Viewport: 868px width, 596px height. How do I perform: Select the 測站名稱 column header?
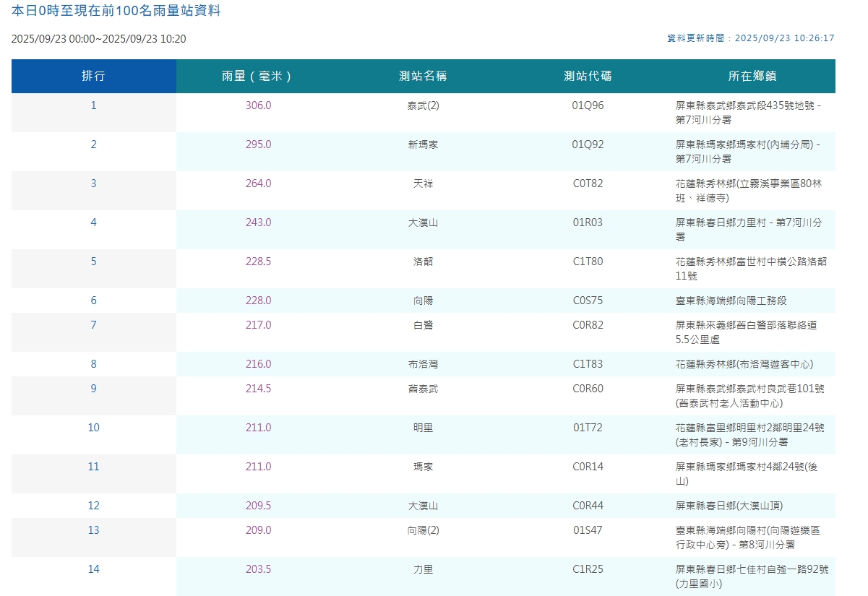click(x=424, y=76)
